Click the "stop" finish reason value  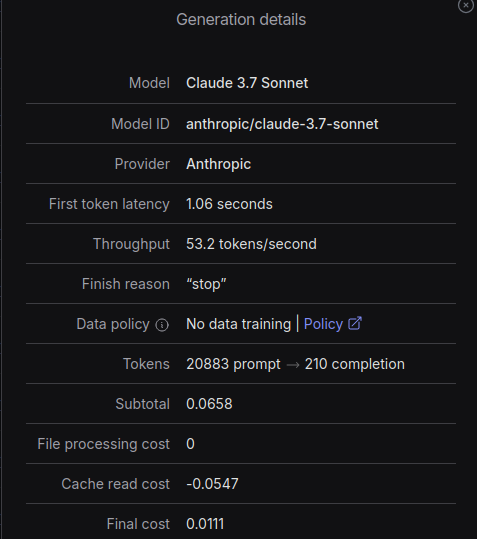(206, 284)
